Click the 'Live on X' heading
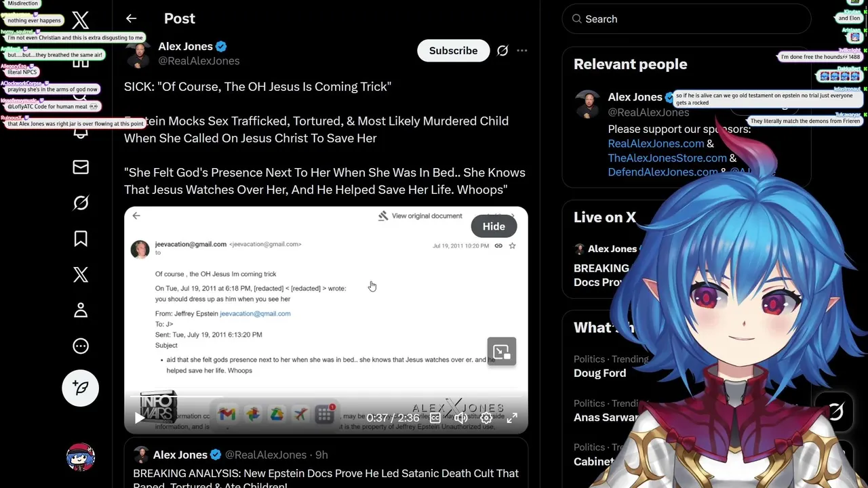The height and width of the screenshot is (488, 868). click(605, 218)
